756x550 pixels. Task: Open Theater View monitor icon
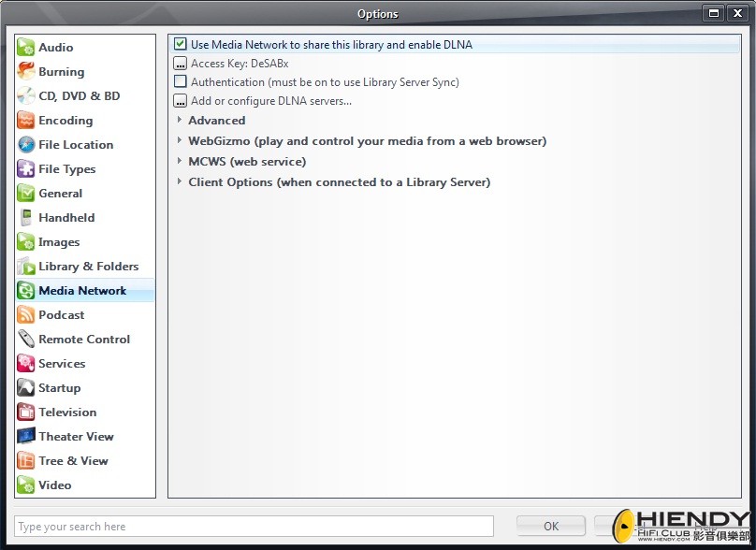tap(26, 436)
